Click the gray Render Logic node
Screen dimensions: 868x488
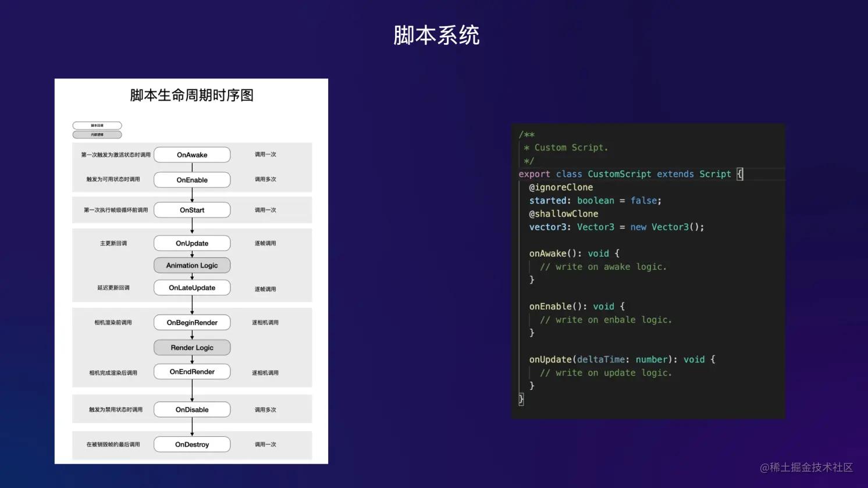pos(192,347)
